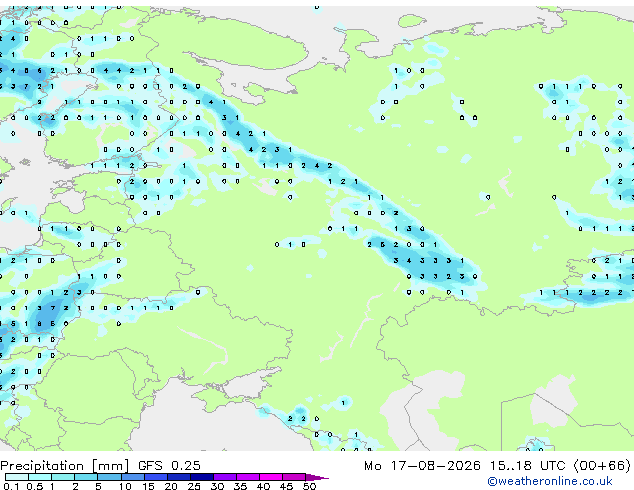Click the '0.1' legend scale label

pos(11,486)
